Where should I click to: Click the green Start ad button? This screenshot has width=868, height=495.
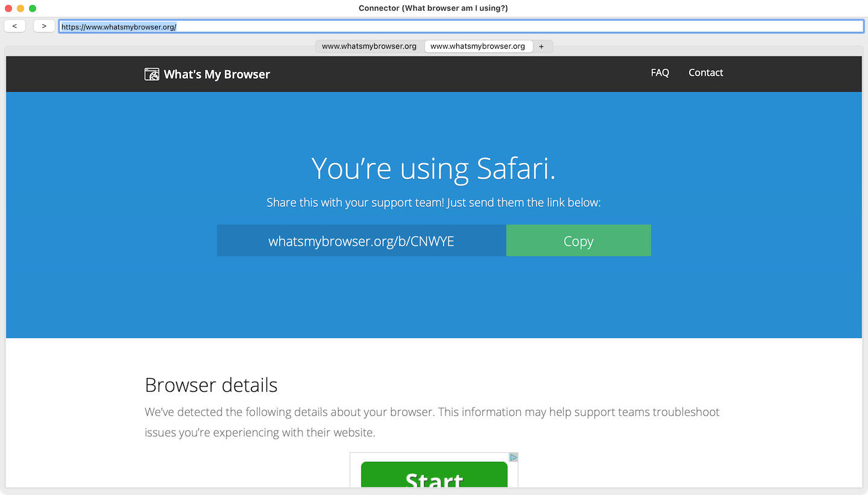[434, 475]
